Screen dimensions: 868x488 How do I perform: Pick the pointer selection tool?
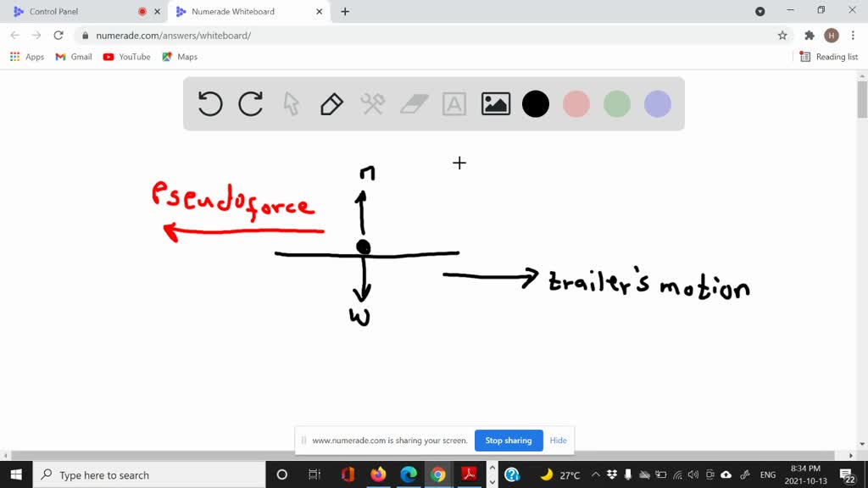point(292,104)
